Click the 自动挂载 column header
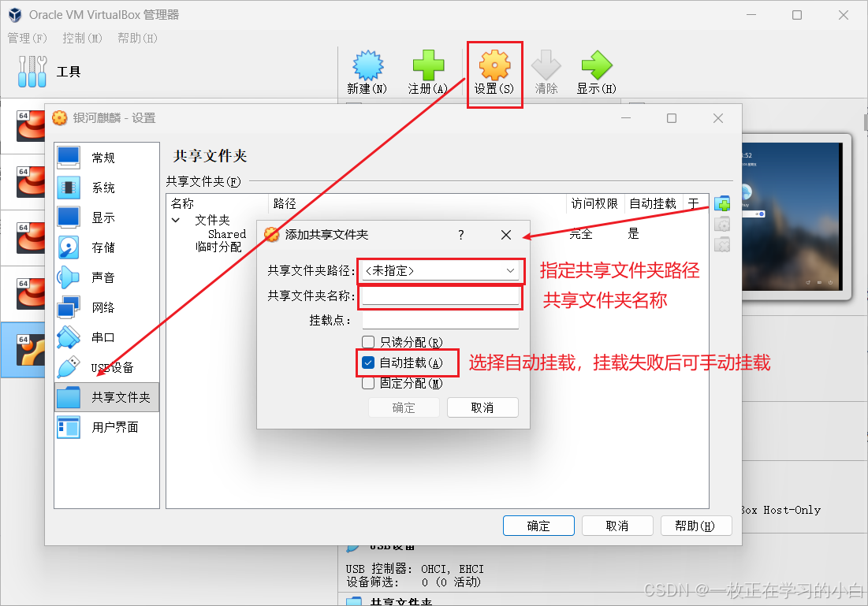Image resolution: width=868 pixels, height=606 pixels. pos(654,203)
